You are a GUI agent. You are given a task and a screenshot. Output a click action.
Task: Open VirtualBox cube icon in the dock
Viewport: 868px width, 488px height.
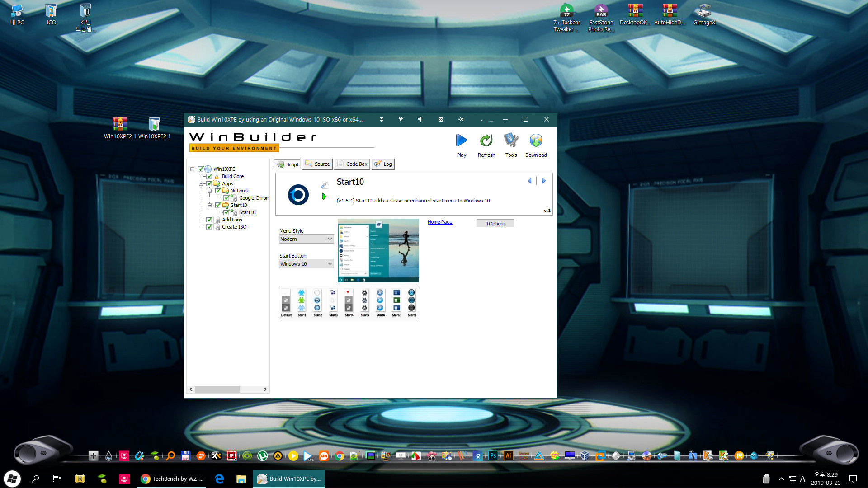pos(585,455)
